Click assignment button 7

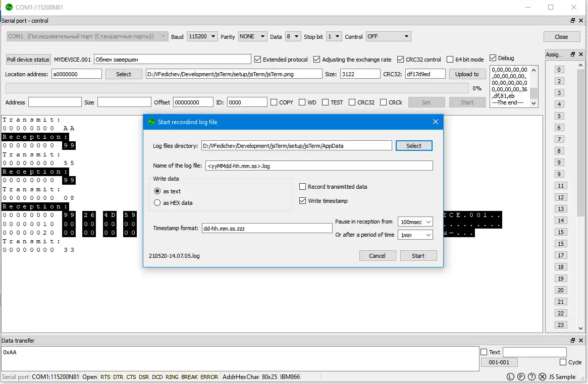pos(559,139)
